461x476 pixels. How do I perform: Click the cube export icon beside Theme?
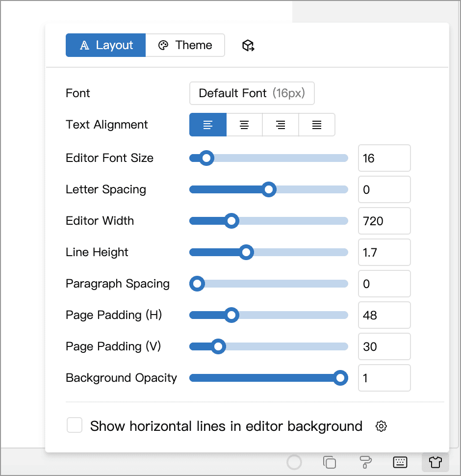tap(248, 46)
